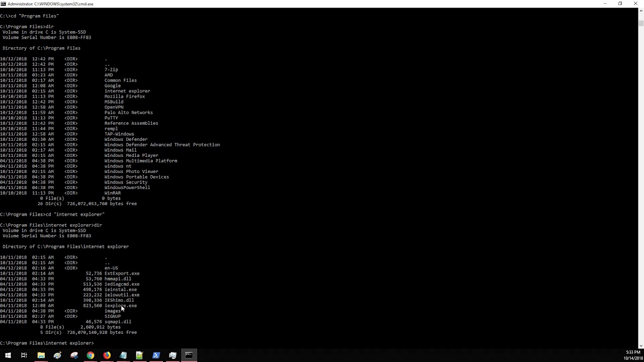
Task: Open the clock showing 5:33 PM
Action: tap(633, 355)
